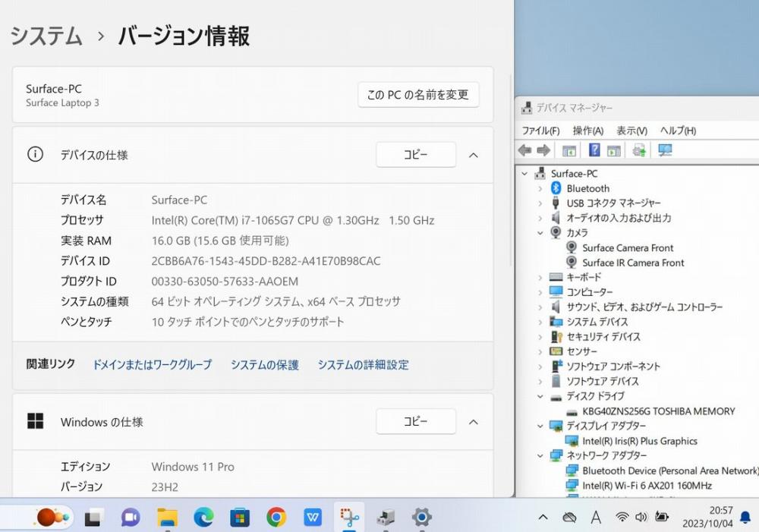Image resolution: width=759 pixels, height=532 pixels.
Task: Click the volume speaker icon in system tray
Action: (x=641, y=517)
